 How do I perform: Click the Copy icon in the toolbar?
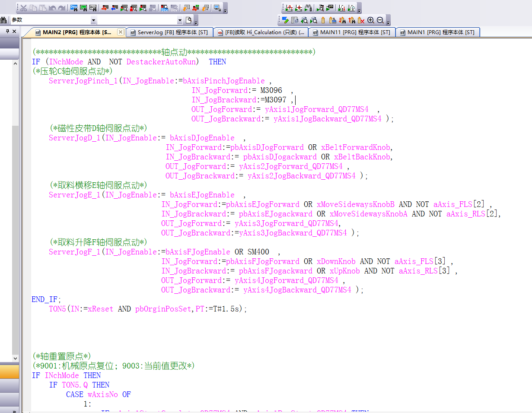pyautogui.click(x=33, y=8)
